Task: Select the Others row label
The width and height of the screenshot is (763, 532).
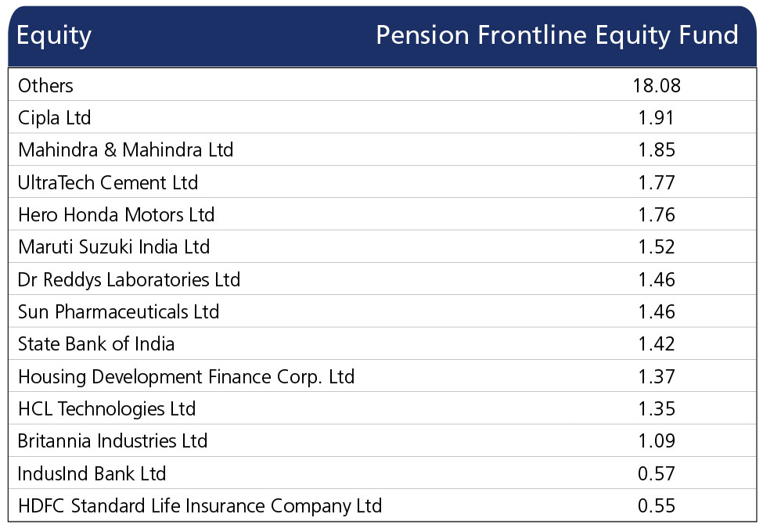Action: tap(45, 85)
